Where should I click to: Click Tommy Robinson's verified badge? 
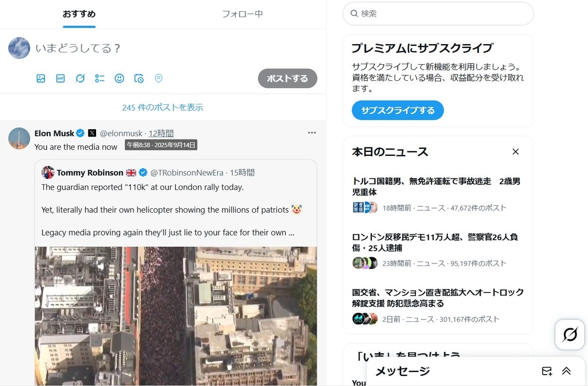point(143,172)
